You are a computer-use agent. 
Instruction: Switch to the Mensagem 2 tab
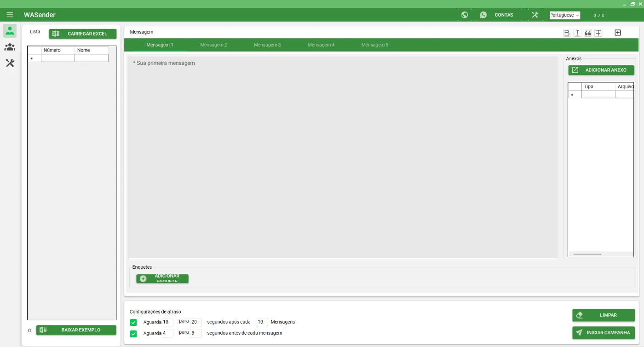coord(213,45)
